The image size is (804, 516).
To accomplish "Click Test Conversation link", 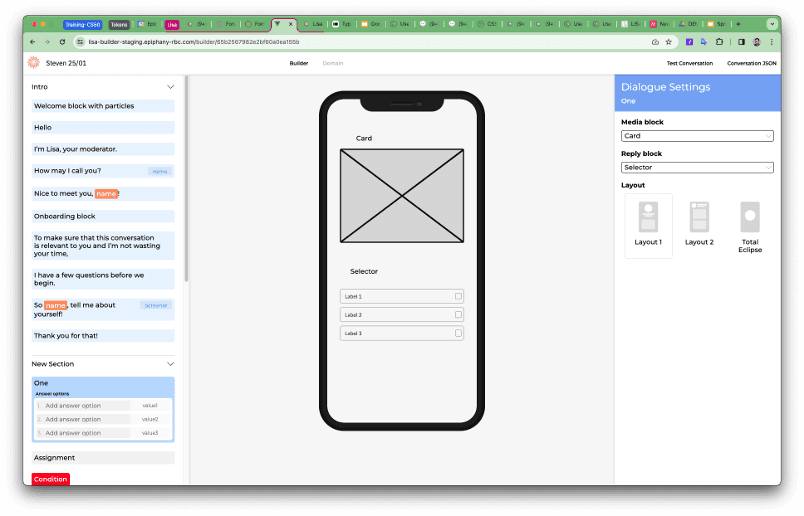I will tap(690, 63).
